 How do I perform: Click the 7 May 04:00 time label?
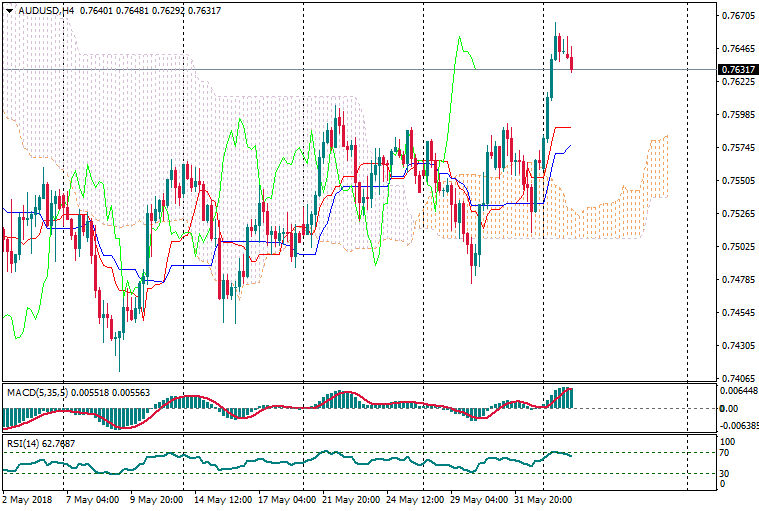point(92,497)
